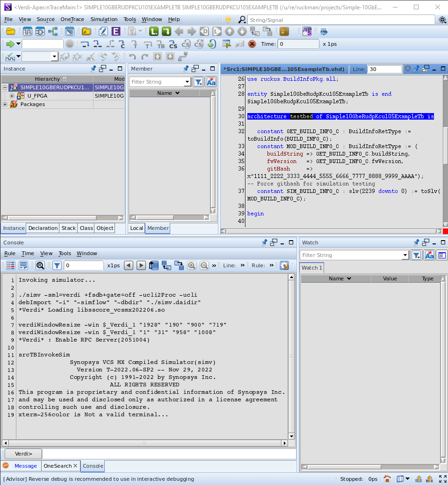Zoom in using console magnifier plus icon
448x485 pixels.
pos(192,265)
